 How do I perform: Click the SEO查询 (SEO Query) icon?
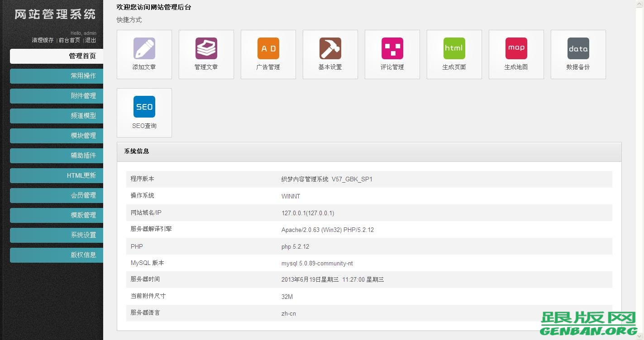point(144,113)
